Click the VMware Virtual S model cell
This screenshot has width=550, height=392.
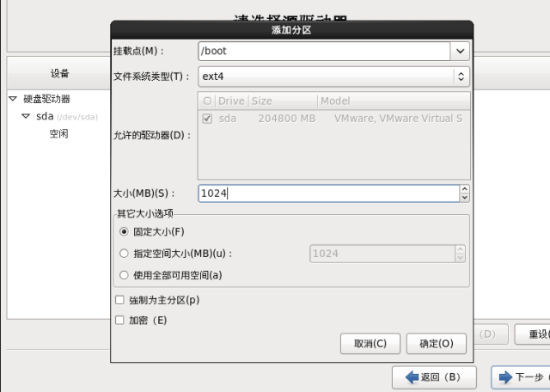(x=398, y=119)
